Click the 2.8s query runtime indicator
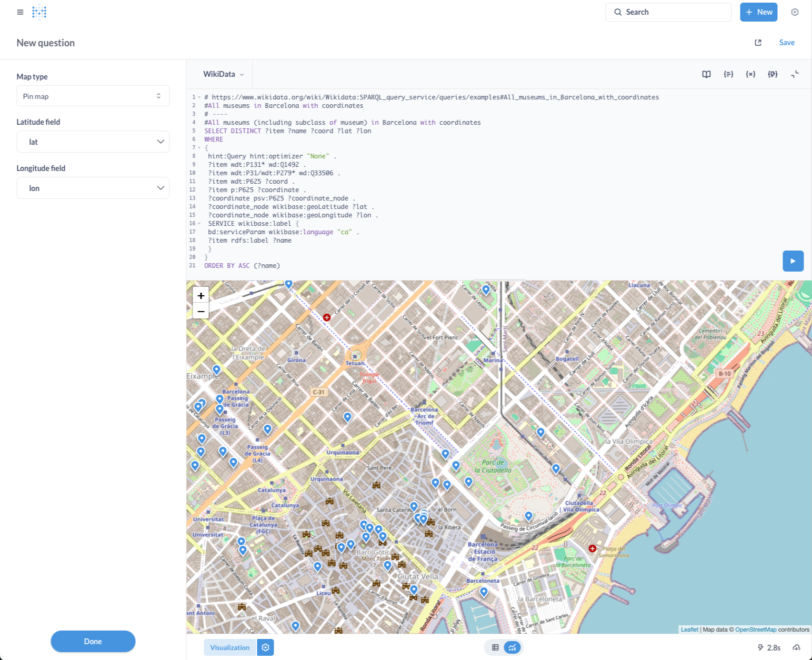This screenshot has width=812, height=660. pyautogui.click(x=769, y=647)
